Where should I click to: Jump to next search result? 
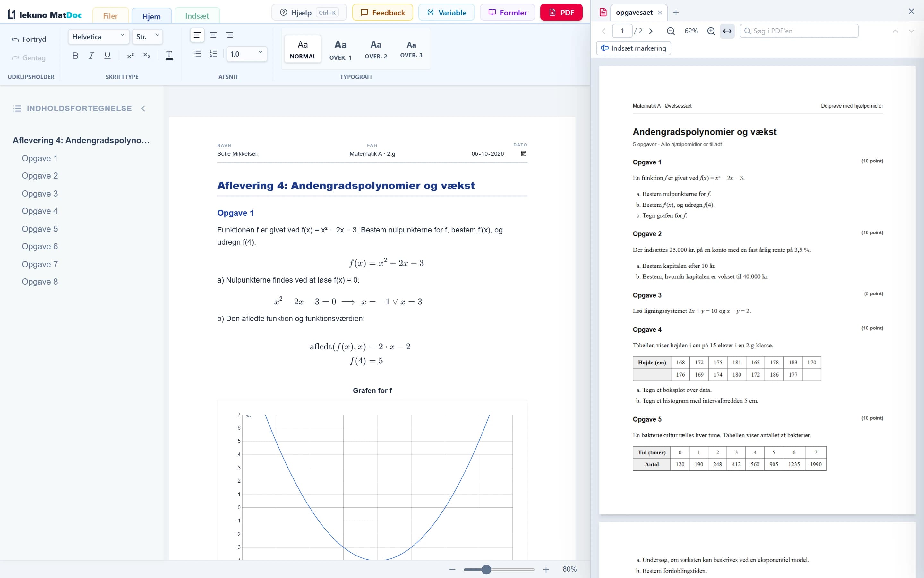click(x=911, y=31)
